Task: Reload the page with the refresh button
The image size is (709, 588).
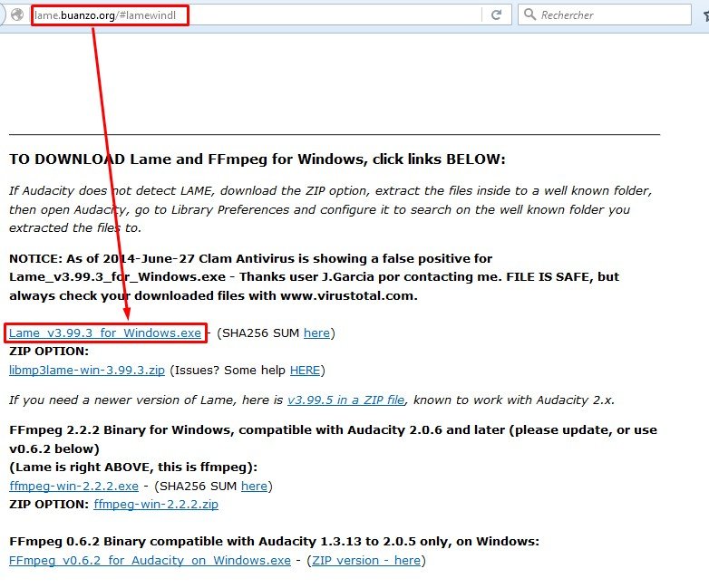Action: coord(496,15)
